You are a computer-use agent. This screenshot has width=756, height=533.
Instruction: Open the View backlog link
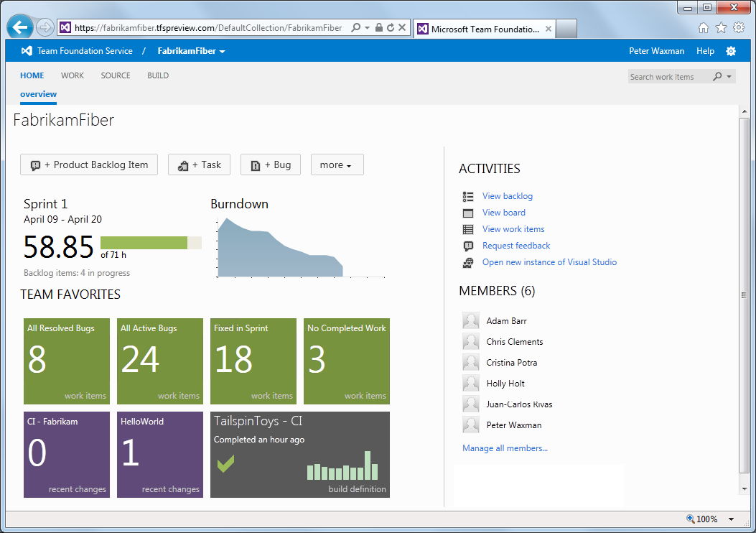[x=507, y=196]
